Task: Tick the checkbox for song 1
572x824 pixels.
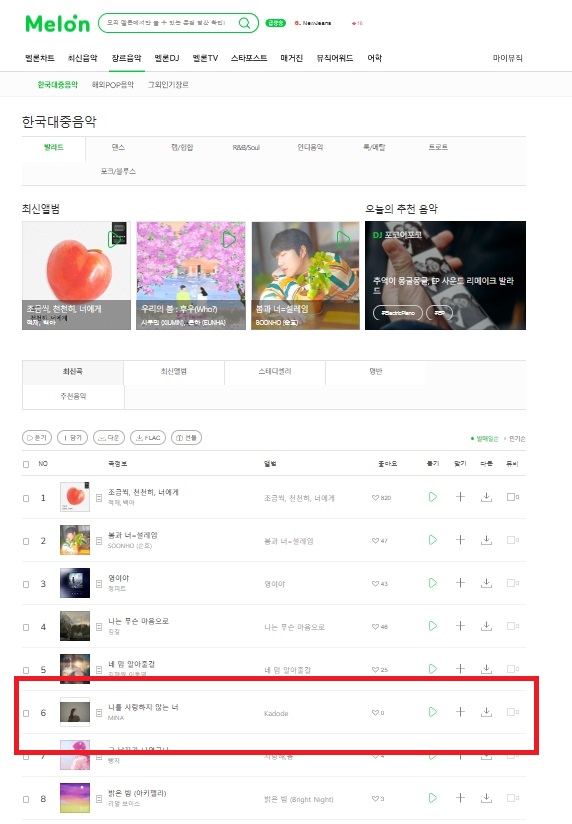Action: (26, 498)
